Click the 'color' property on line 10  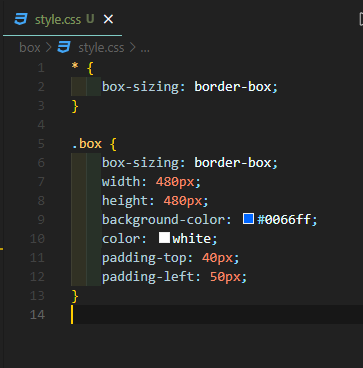click(x=121, y=239)
